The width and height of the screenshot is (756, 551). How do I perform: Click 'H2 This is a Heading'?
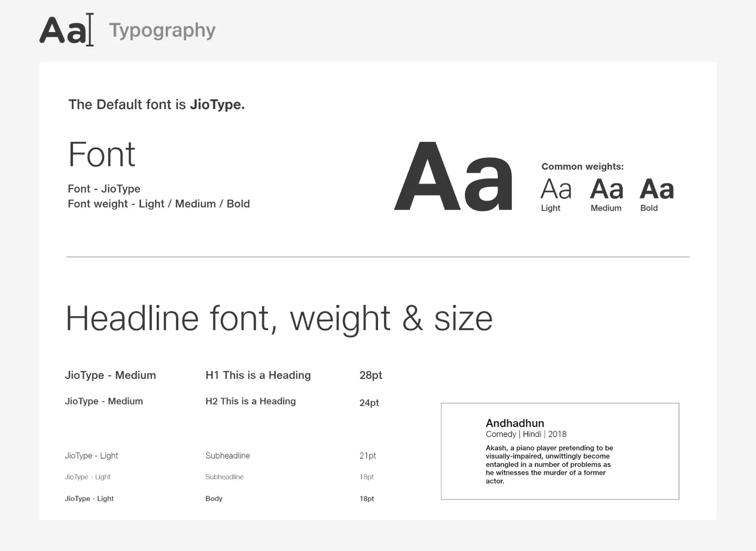(250, 401)
